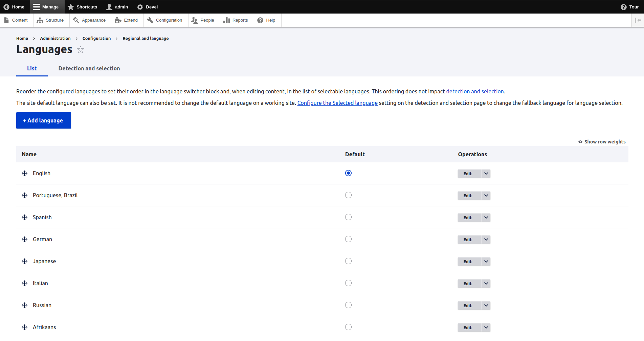Expand operations dropdown for the English row
Image resolution: width=644 pixels, height=341 pixels.
click(x=486, y=174)
